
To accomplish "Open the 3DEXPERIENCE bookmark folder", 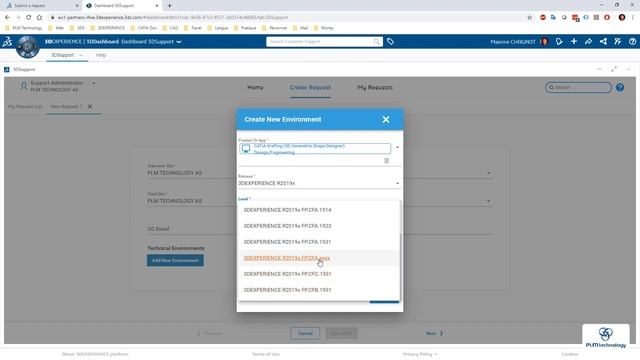I will click(108, 28).
